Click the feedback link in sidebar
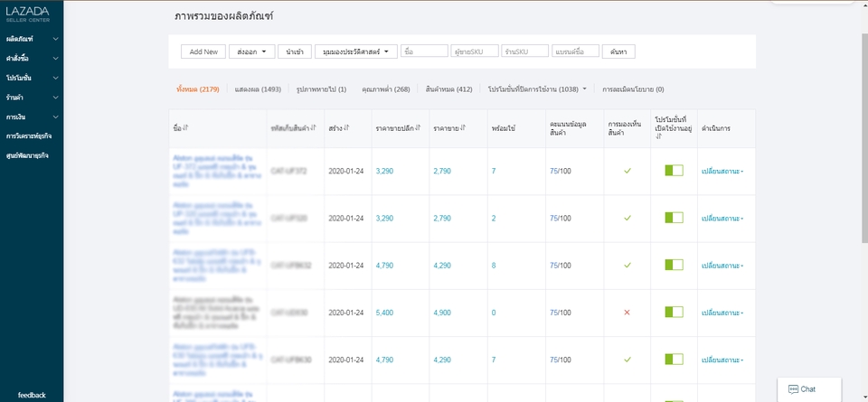The image size is (868, 402). 32,396
